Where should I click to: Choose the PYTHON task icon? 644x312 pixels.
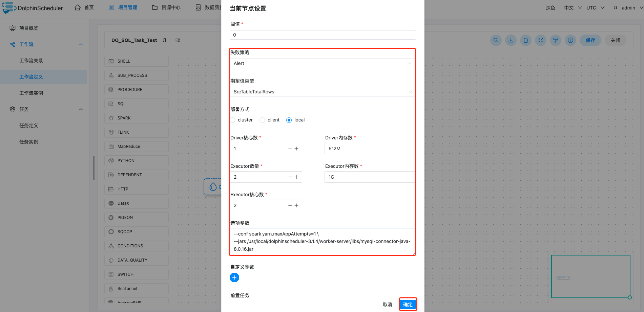(x=111, y=161)
